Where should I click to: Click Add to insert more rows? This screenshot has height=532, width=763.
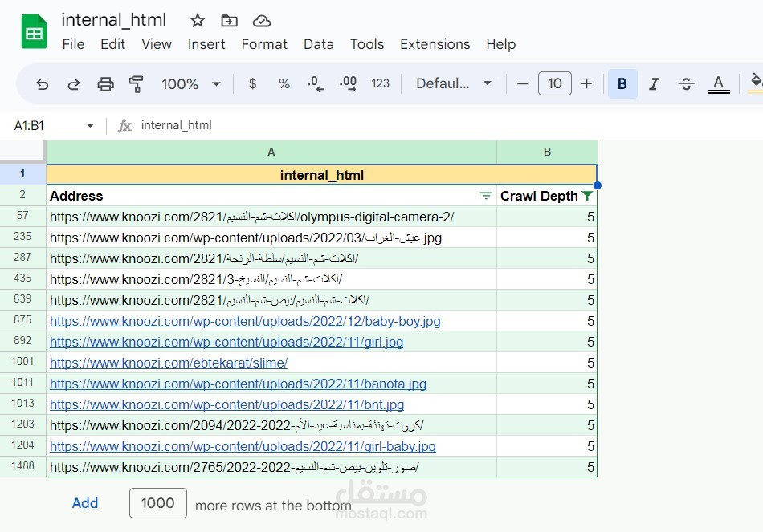tap(85, 503)
